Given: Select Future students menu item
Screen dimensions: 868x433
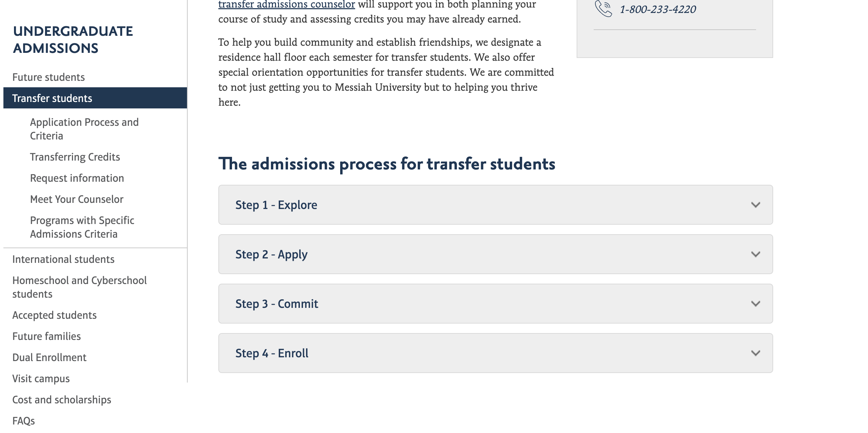Looking at the screenshot, I should (x=49, y=77).
